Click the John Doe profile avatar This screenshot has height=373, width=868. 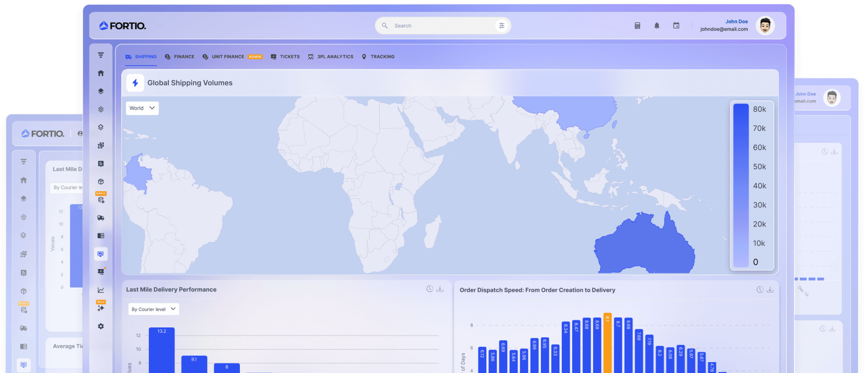[x=765, y=26]
